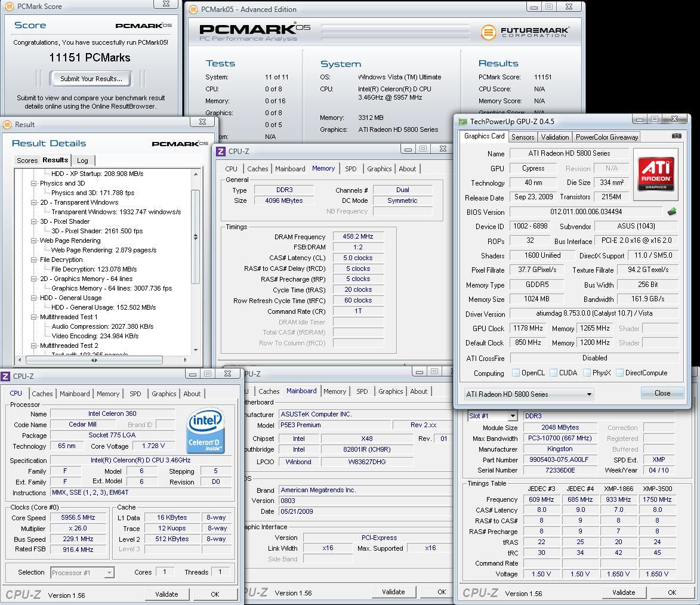Open the PowerColor Giveaway tab
700x605 pixels.
(x=607, y=137)
